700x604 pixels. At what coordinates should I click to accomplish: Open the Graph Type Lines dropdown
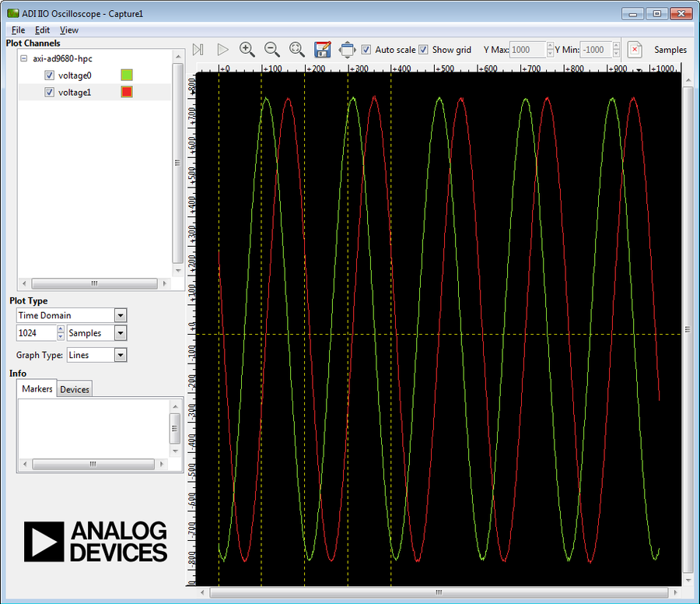[121, 355]
